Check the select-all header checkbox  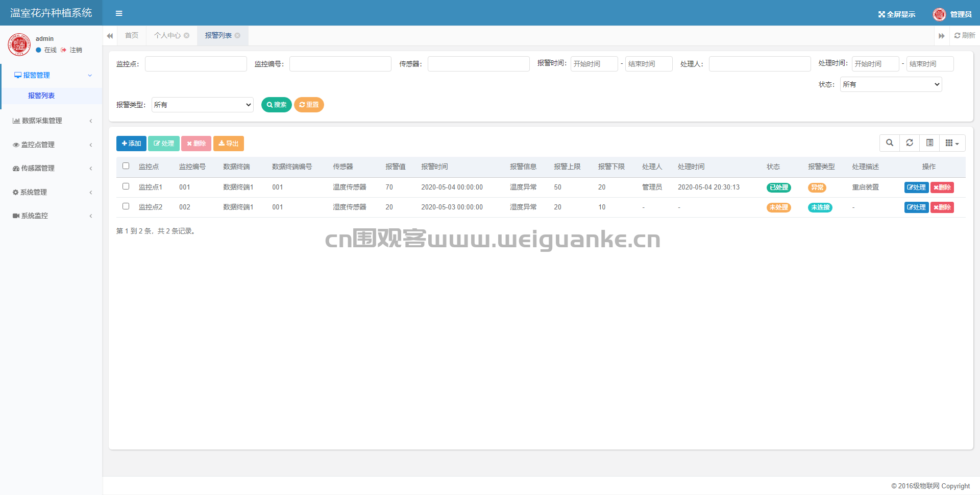point(126,166)
